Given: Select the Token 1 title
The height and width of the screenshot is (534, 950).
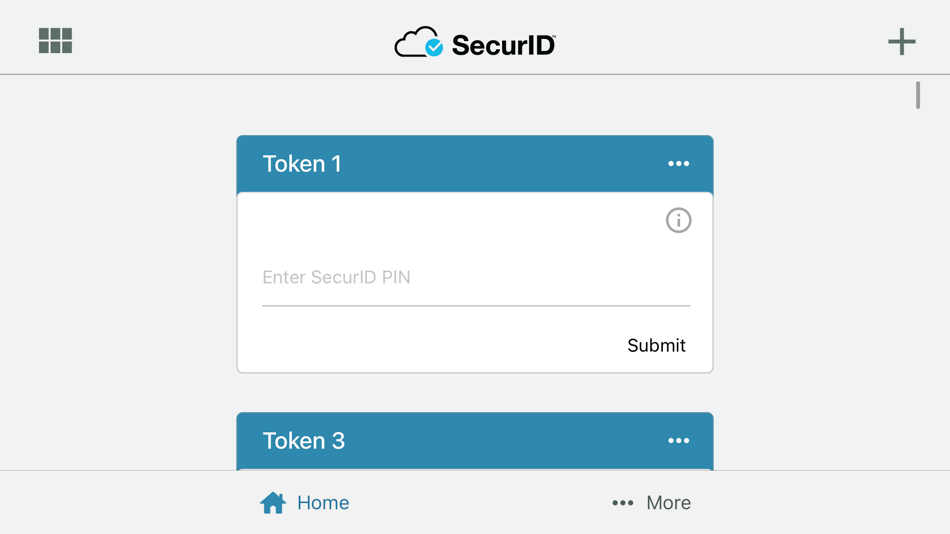Looking at the screenshot, I should (302, 164).
